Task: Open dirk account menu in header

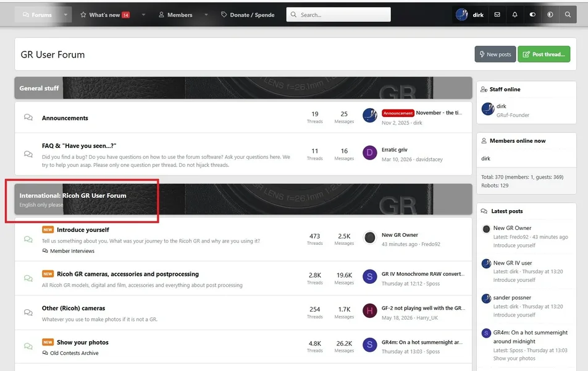Action: 470,15
